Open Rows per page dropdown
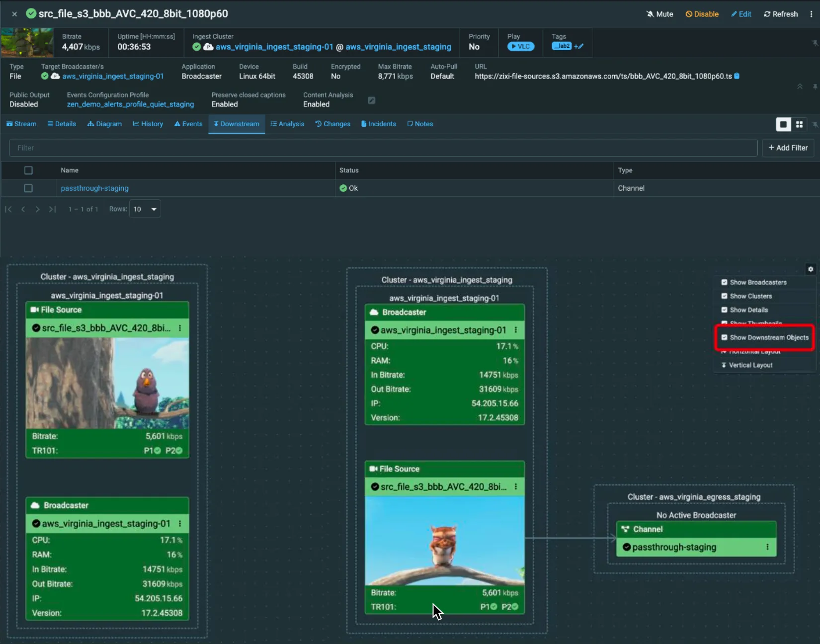 pos(145,209)
